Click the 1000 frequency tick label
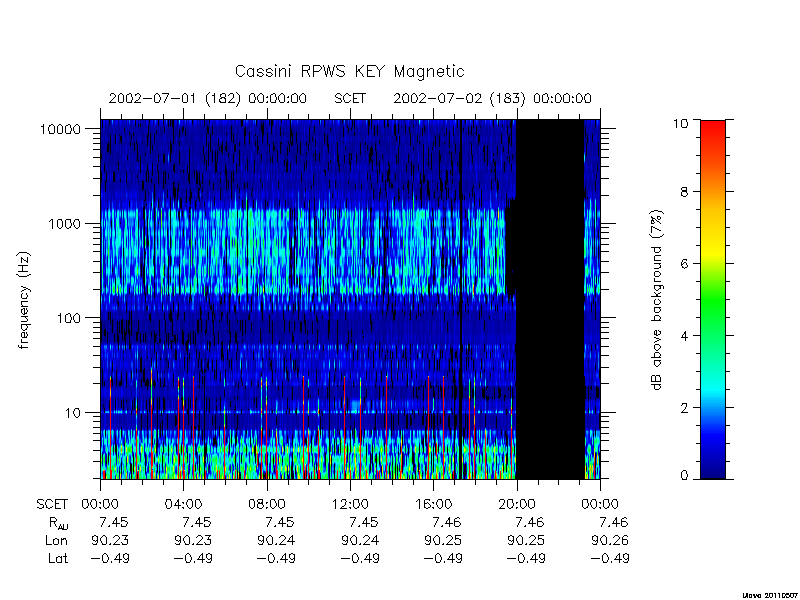The image size is (800, 600). tap(64, 223)
